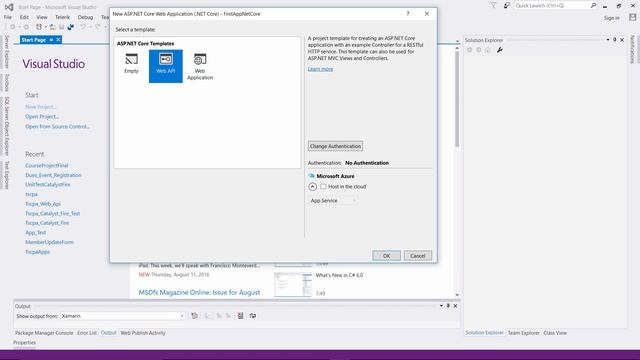The height and width of the screenshot is (360, 640).
Task: Open the File menu
Action: pyautogui.click(x=8, y=17)
